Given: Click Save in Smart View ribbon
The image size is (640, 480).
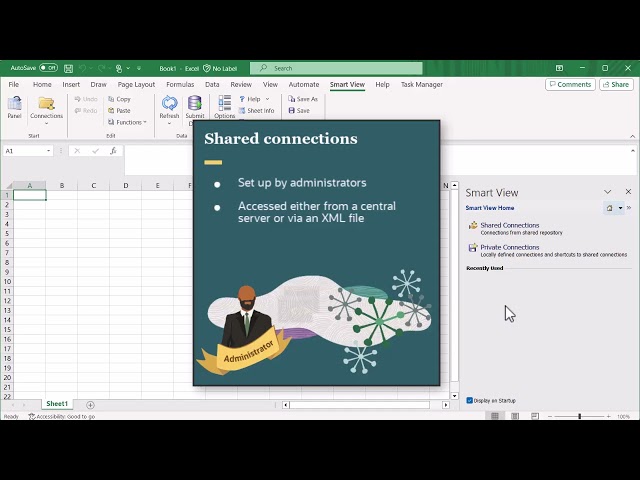Looking at the screenshot, I should [299, 111].
